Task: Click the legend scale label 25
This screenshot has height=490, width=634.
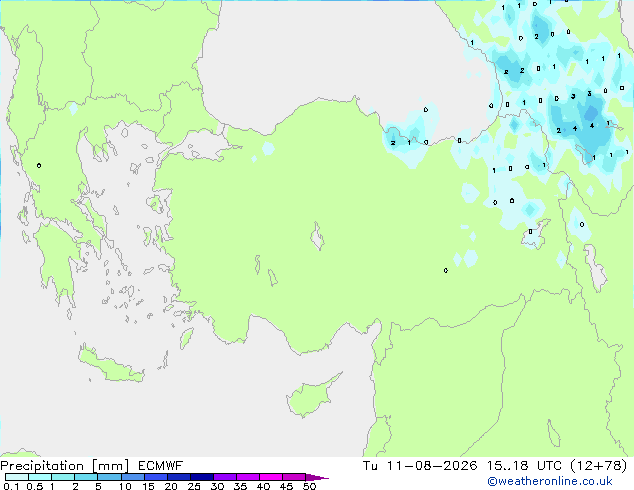Action: click(x=194, y=486)
